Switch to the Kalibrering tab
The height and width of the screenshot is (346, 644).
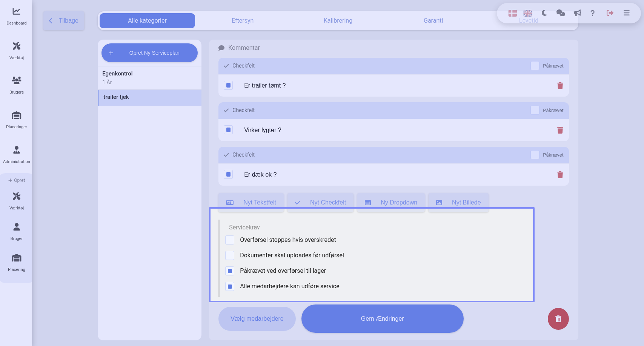[x=338, y=21]
